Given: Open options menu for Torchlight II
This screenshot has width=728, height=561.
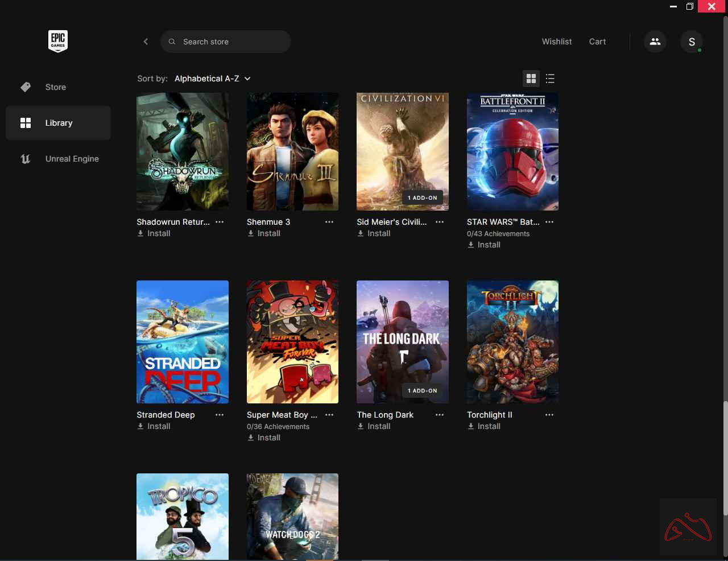Looking at the screenshot, I should [549, 415].
